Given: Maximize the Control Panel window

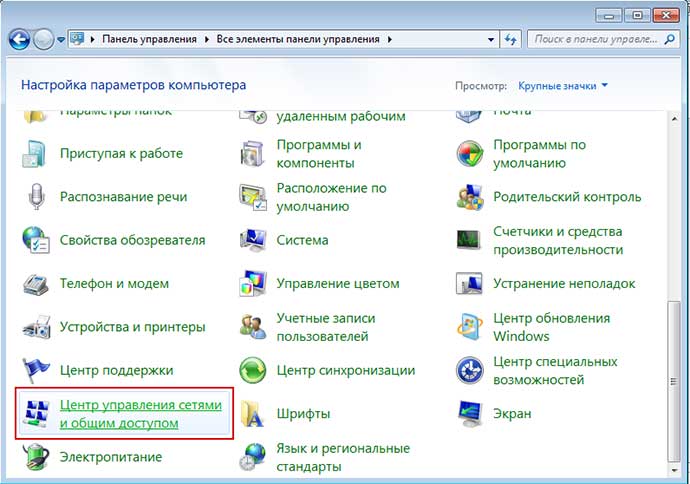Looking at the screenshot, I should (637, 15).
